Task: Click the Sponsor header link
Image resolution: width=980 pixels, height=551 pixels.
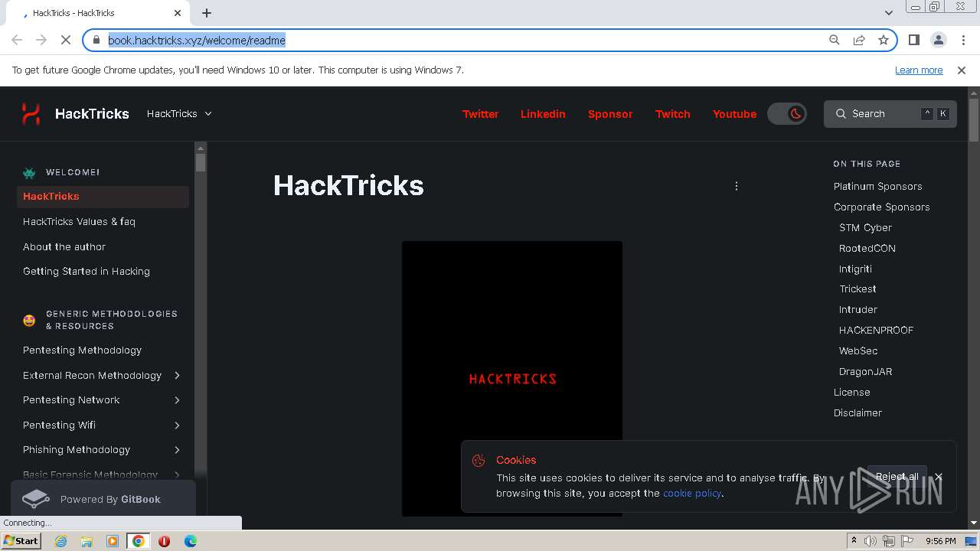Action: [610, 114]
